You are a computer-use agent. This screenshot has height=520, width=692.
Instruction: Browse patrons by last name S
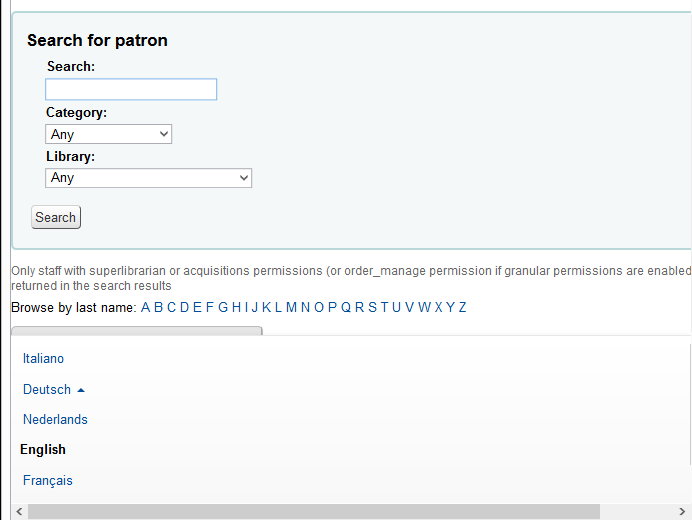pos(372,307)
